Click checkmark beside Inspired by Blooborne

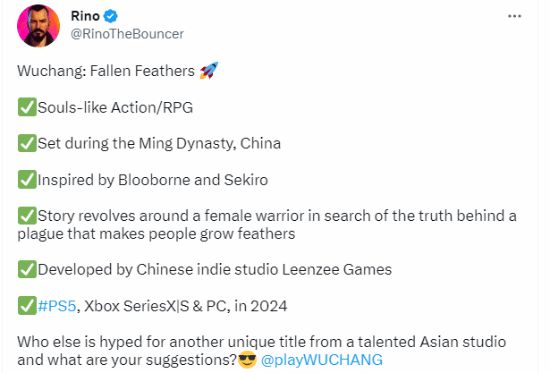[x=27, y=179]
